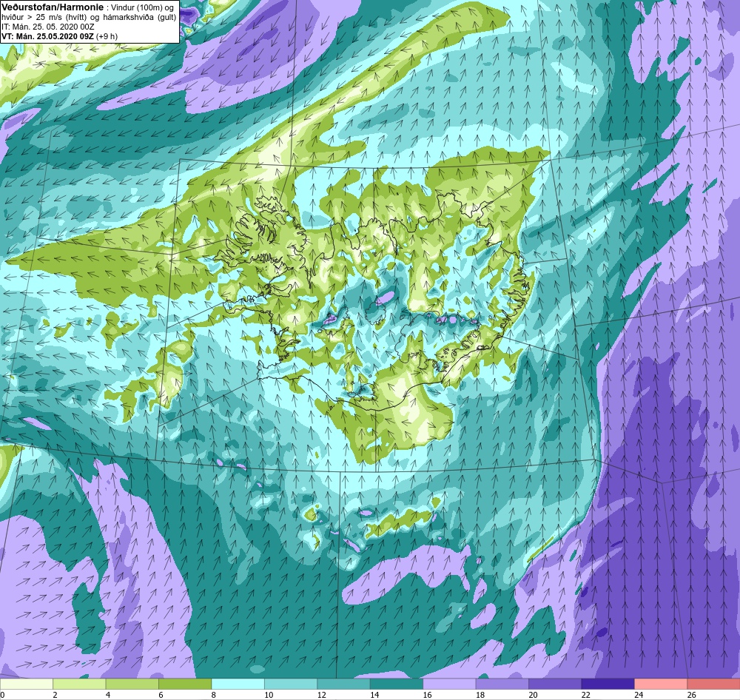Viewport: 740px width, 700px height.
Task: Click the 6–8 m/s olive green legend swatch
Action: point(185,684)
